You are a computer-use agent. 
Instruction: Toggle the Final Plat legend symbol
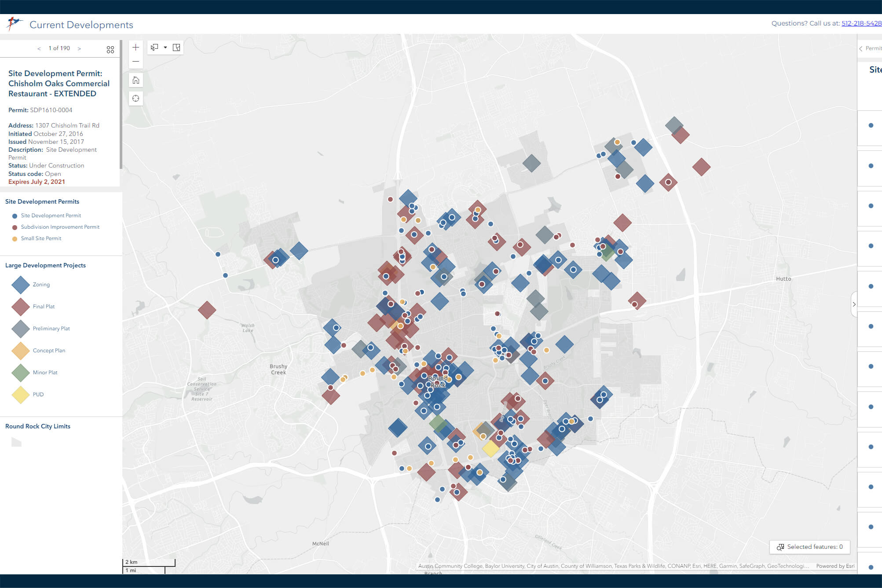20,307
